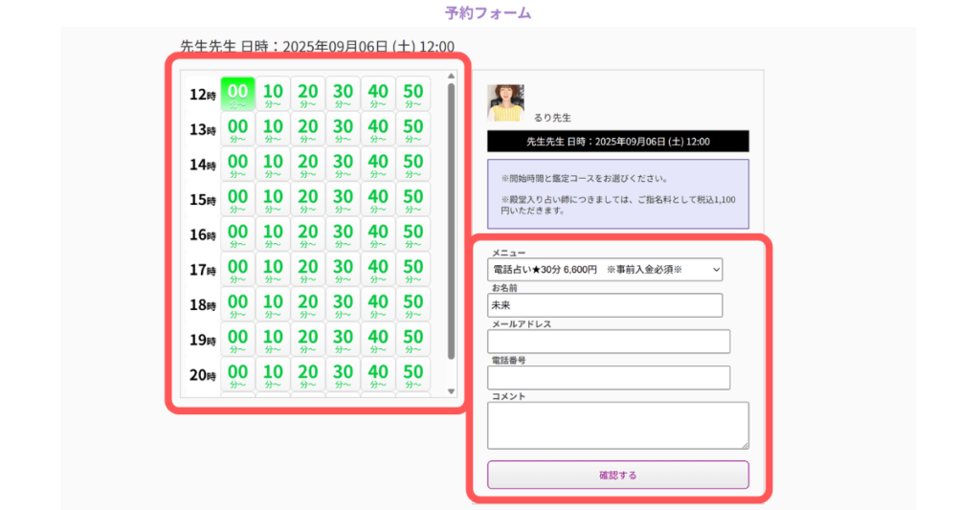Screen dimensions: 980x510
Task: Click inside the コメント text area
Action: click(x=617, y=425)
